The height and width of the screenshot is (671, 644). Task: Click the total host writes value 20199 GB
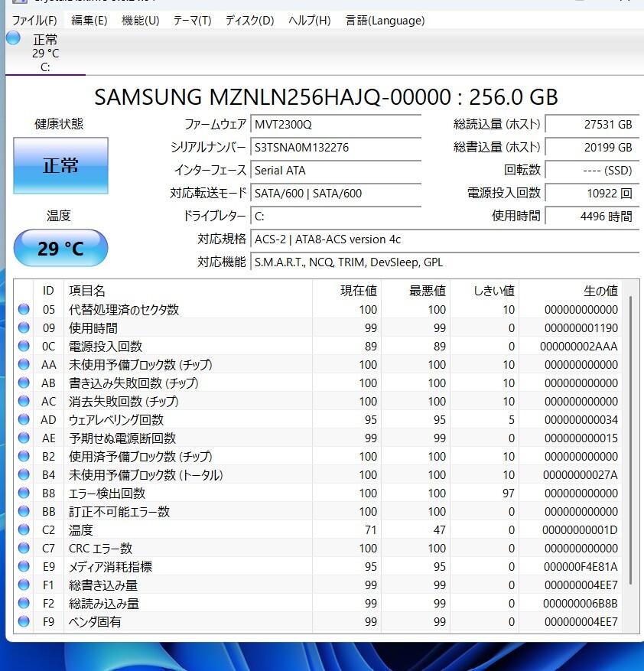(x=592, y=148)
